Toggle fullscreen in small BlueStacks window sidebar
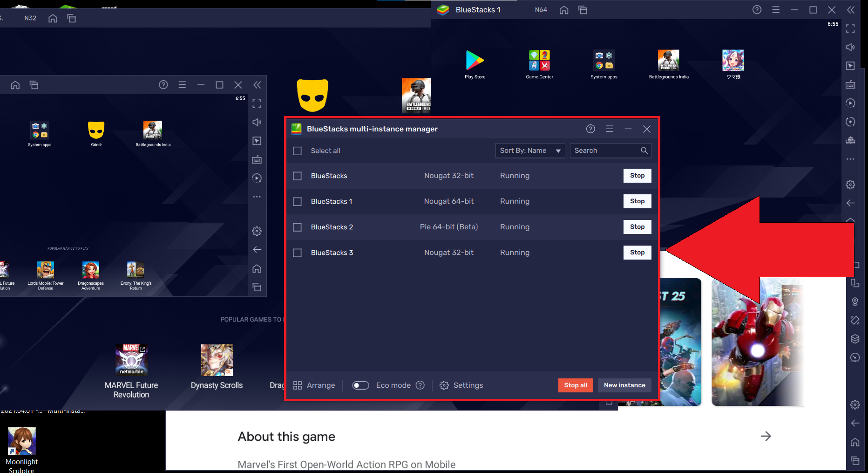The image size is (868, 473). point(257,103)
